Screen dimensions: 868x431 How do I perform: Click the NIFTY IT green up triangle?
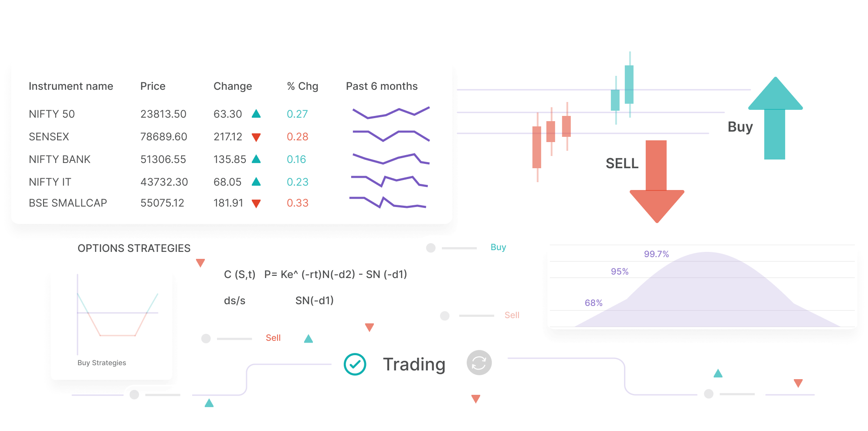[256, 182]
